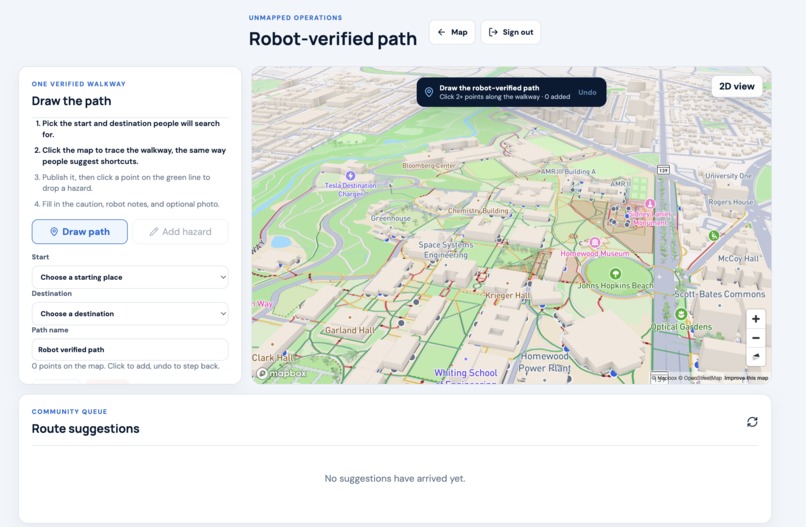Click the Tesla Destination Charger marker
This screenshot has width=806, height=527.
point(350,176)
